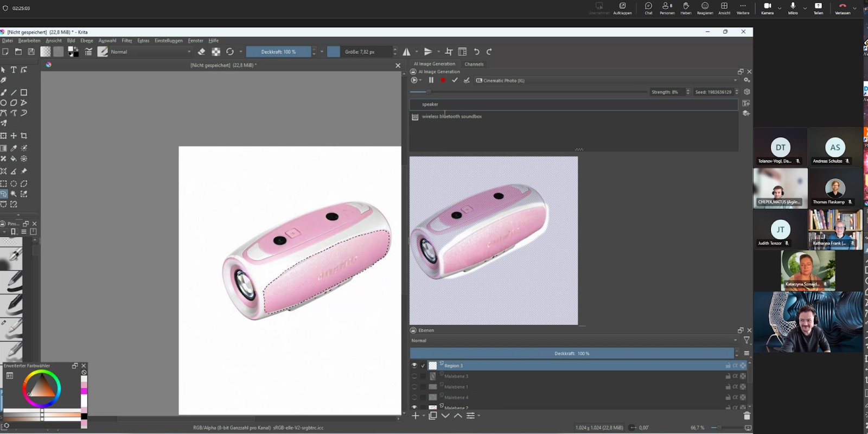Click the Teilen share button
Screen dimensions: 868x434
point(818,8)
